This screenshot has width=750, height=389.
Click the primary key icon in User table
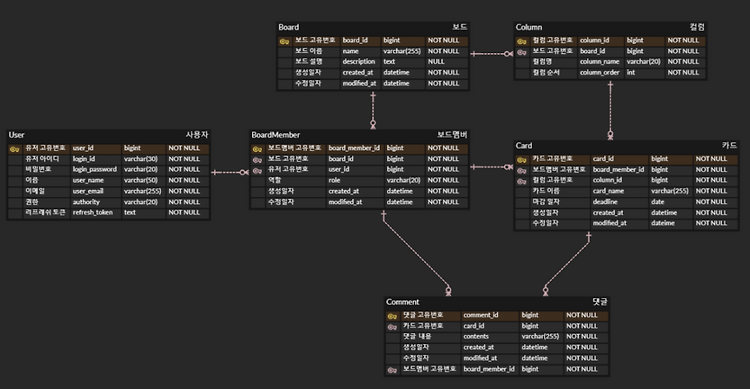coord(14,149)
